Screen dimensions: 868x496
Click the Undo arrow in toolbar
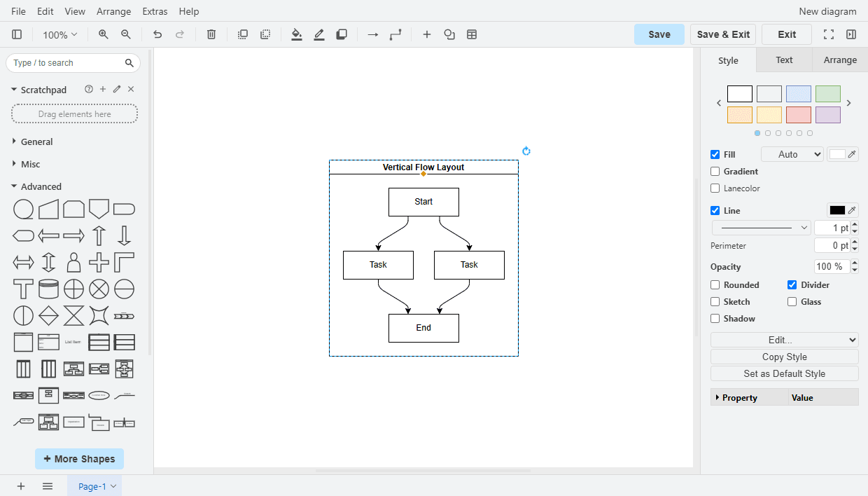click(x=157, y=34)
